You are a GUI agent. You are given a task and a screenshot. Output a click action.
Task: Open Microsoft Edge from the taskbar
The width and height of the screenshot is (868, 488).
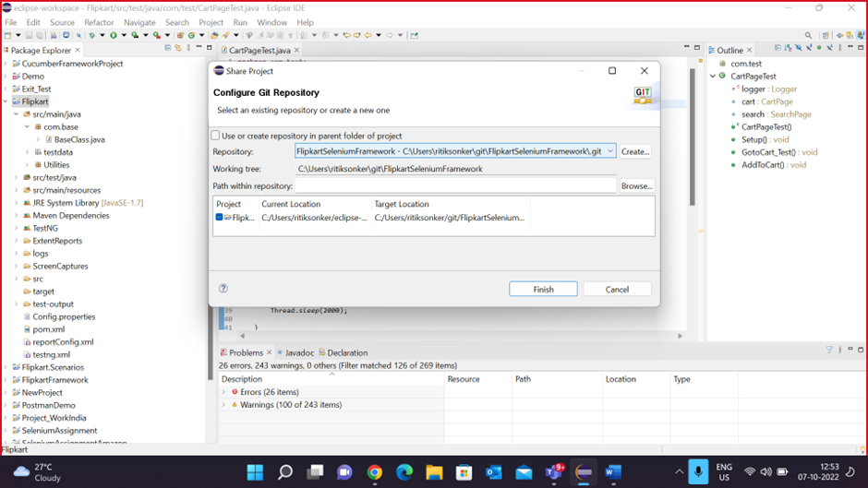point(404,472)
